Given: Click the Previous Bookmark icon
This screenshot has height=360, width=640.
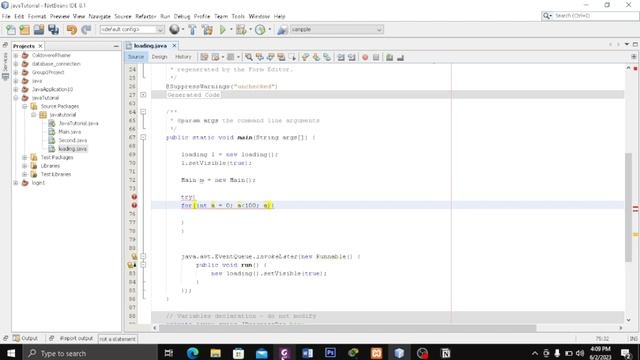Looking at the screenshot, I should (x=305, y=57).
